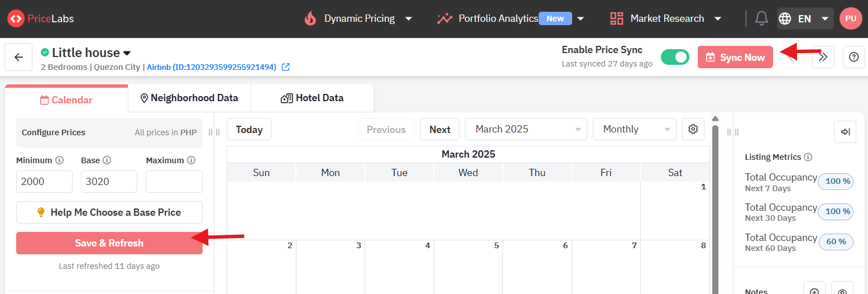This screenshot has height=294, width=868.
Task: Click the Portfolio Analytics chart icon
Action: tap(444, 18)
